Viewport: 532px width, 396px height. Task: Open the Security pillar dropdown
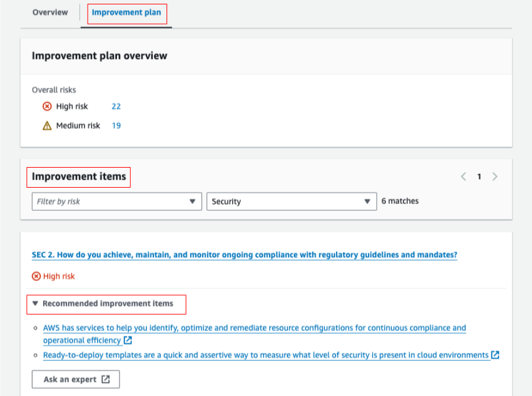pyautogui.click(x=292, y=201)
